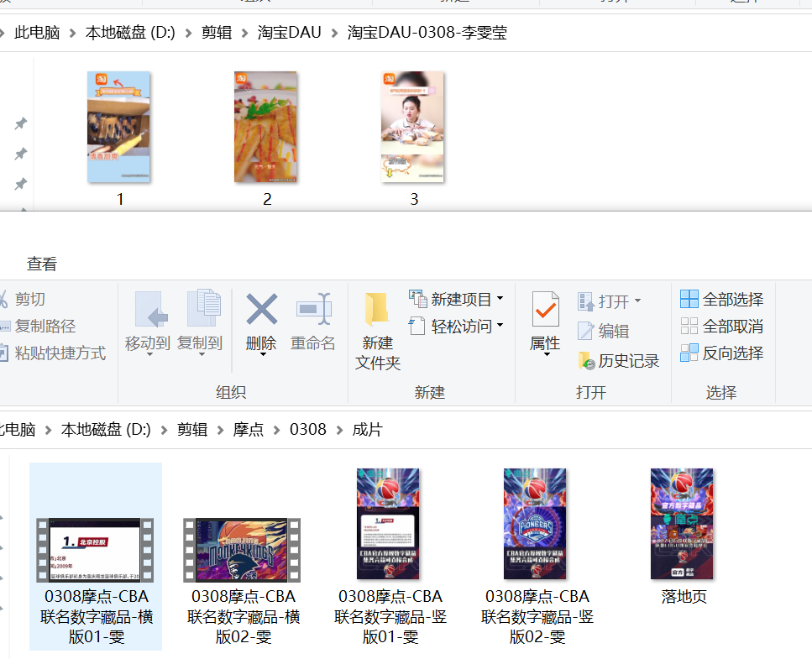This screenshot has width=812, height=659.
Task: Click 剪辑 in lower address bar
Action: click(192, 430)
